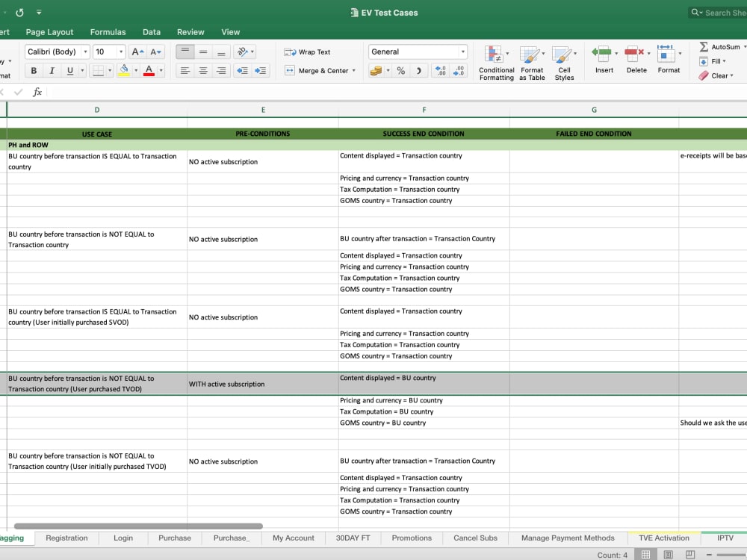
Task: Click Clear eraser button
Action: [x=716, y=75]
